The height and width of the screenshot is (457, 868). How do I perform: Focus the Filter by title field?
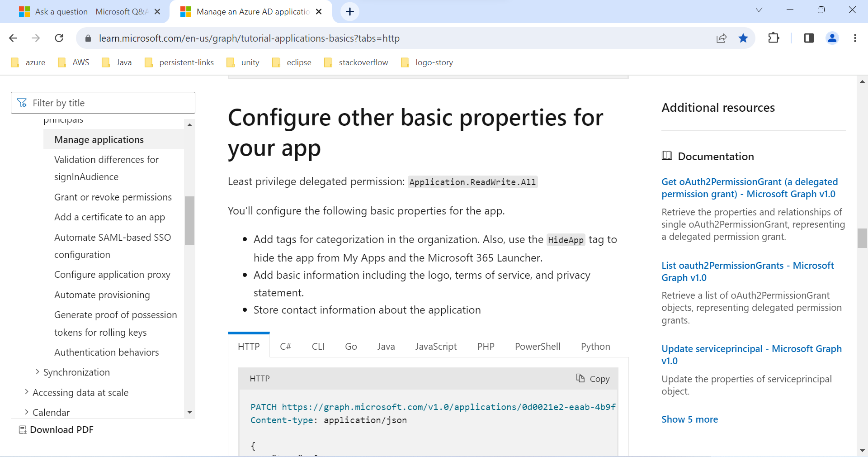click(x=103, y=103)
